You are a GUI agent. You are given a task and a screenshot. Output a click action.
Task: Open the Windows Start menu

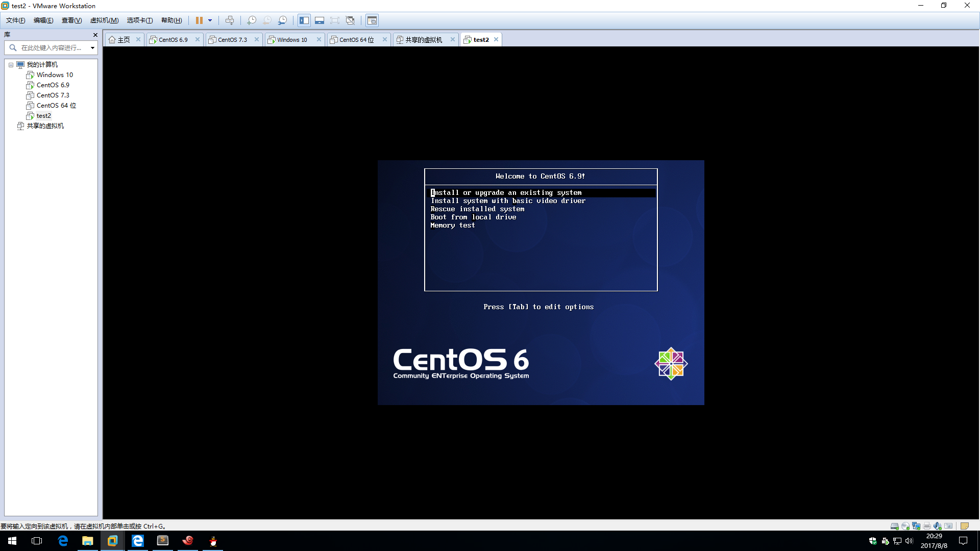coord(12,541)
